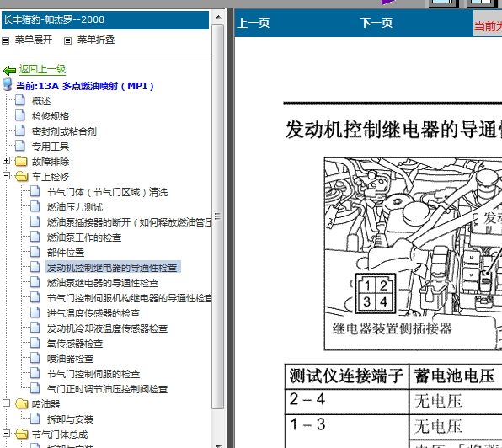Click the 蓄电池电压 table header
Image resolution: width=502 pixels, height=448 pixels.
pyautogui.click(x=456, y=376)
